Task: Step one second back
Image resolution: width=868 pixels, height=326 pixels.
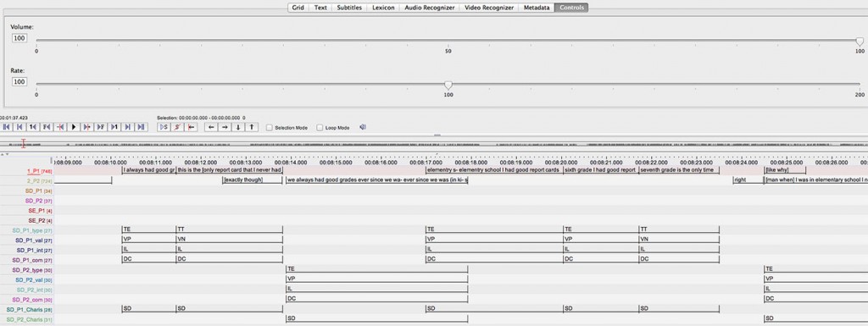Action: tap(33, 127)
